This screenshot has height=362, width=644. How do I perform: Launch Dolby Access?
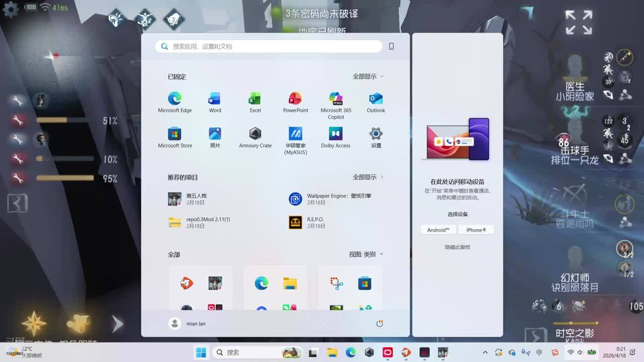tap(336, 134)
